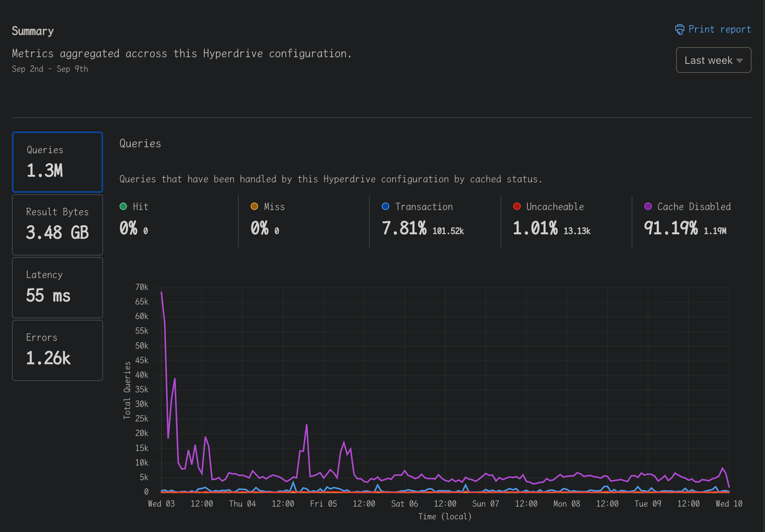Click the Cache Disabled 91.19% value
Image resolution: width=765 pixels, height=532 pixels.
coord(671,228)
